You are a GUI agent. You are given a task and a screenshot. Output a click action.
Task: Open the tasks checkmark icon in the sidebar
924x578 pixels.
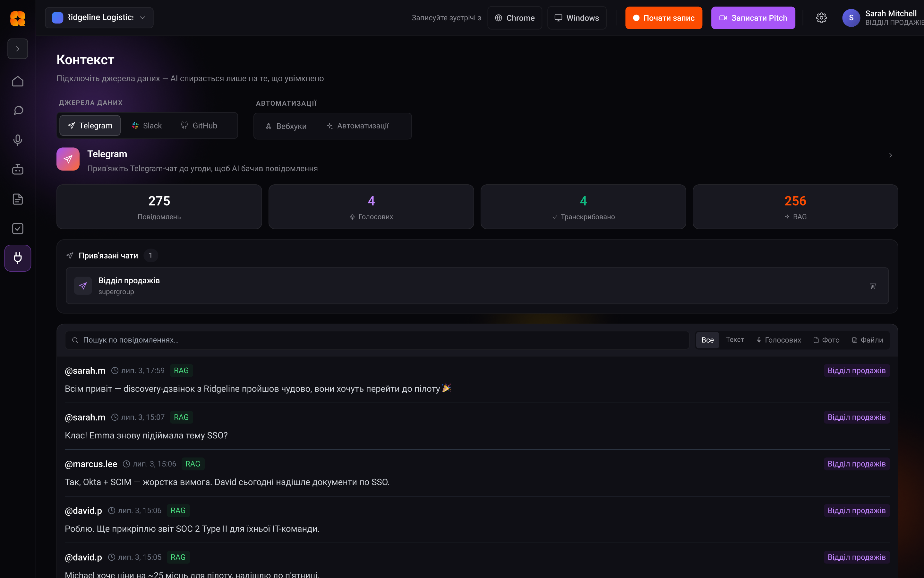18,228
